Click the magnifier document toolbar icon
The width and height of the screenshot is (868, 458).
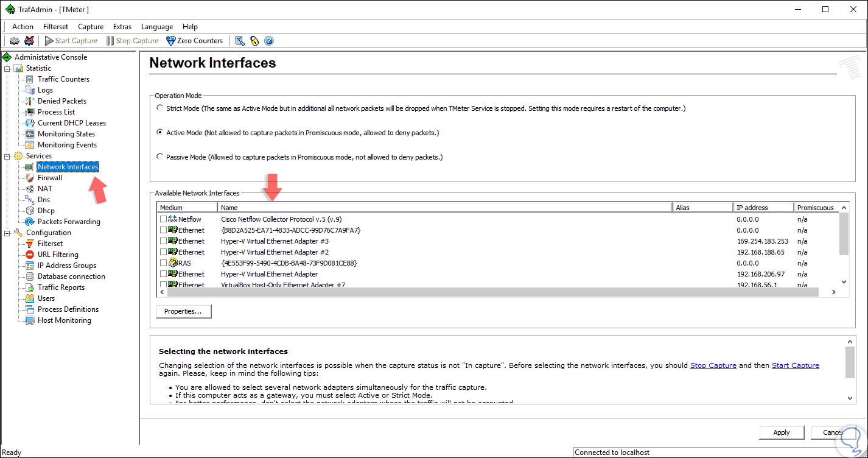pos(240,41)
